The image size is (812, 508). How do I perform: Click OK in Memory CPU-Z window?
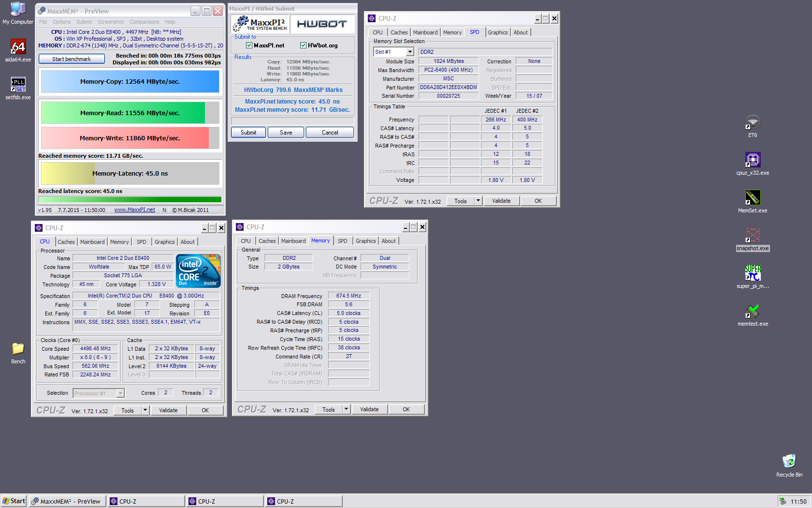pos(406,409)
